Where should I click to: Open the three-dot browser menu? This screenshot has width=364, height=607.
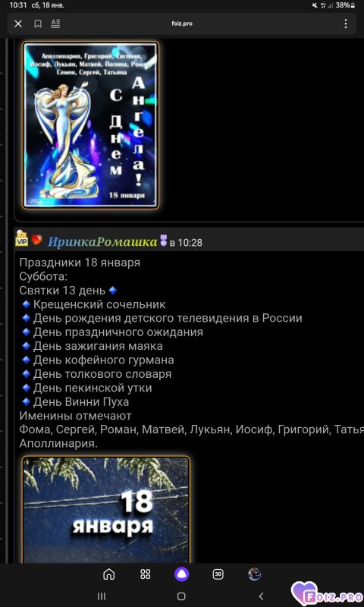(346, 24)
